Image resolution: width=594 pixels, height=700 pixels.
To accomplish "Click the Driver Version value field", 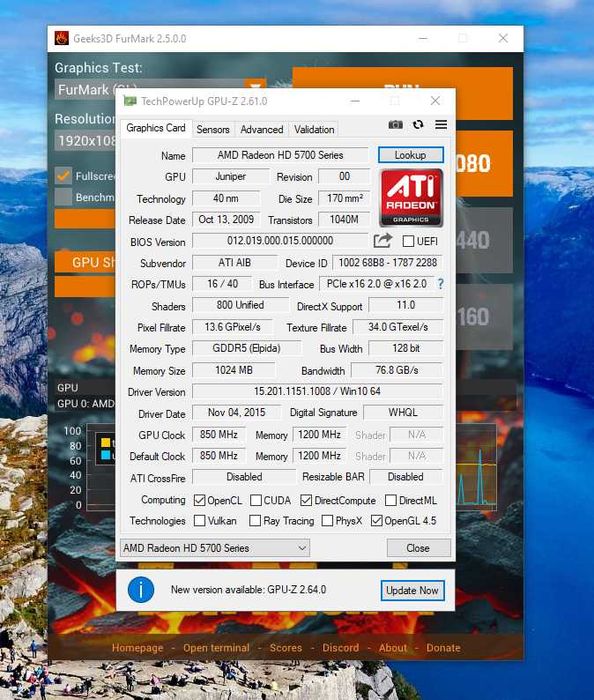I will click(317, 391).
